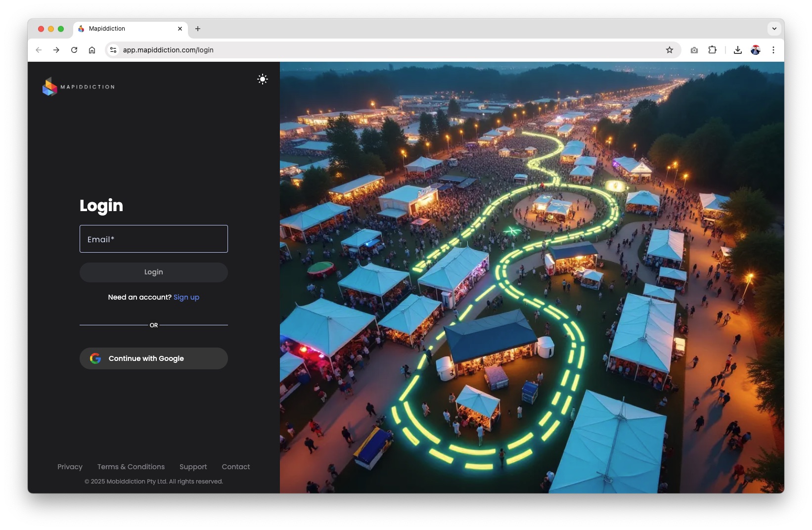The image size is (812, 530).
Task: Open the Chrome profile avatar
Action: tap(755, 50)
